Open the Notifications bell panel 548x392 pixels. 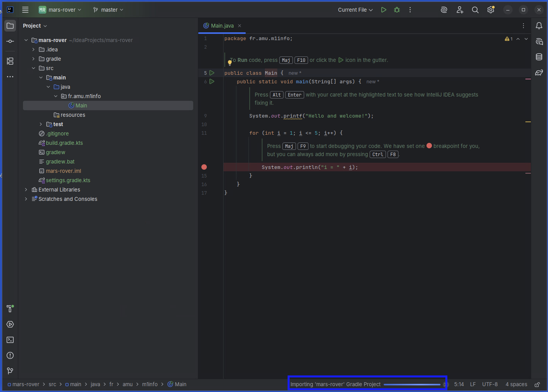539,26
